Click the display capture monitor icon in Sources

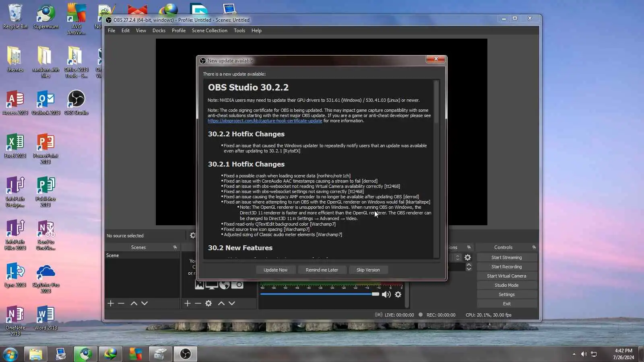pos(212,285)
